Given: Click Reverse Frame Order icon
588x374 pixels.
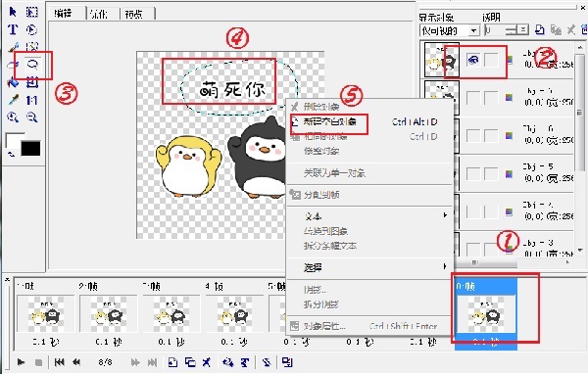Looking at the screenshot, I should [267, 362].
